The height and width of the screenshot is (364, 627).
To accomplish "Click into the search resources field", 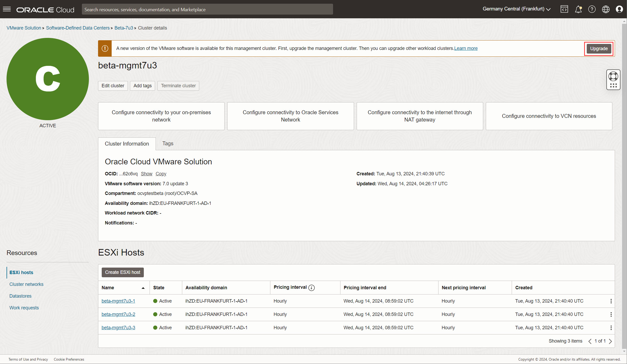I will pyautogui.click(x=207, y=9).
